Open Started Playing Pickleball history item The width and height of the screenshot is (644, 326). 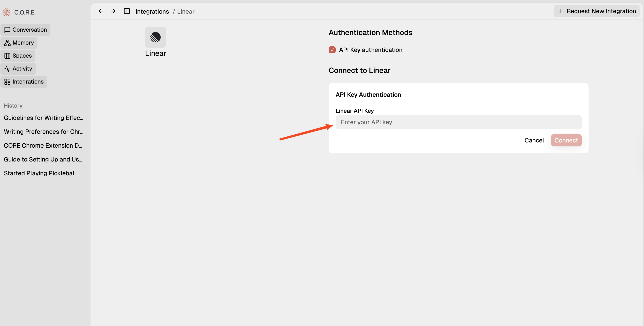(40, 173)
